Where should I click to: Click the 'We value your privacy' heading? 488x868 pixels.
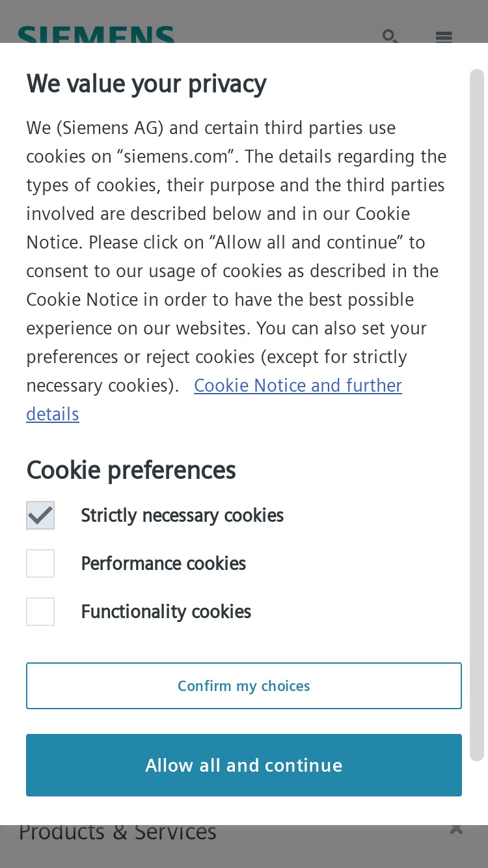pos(146,84)
